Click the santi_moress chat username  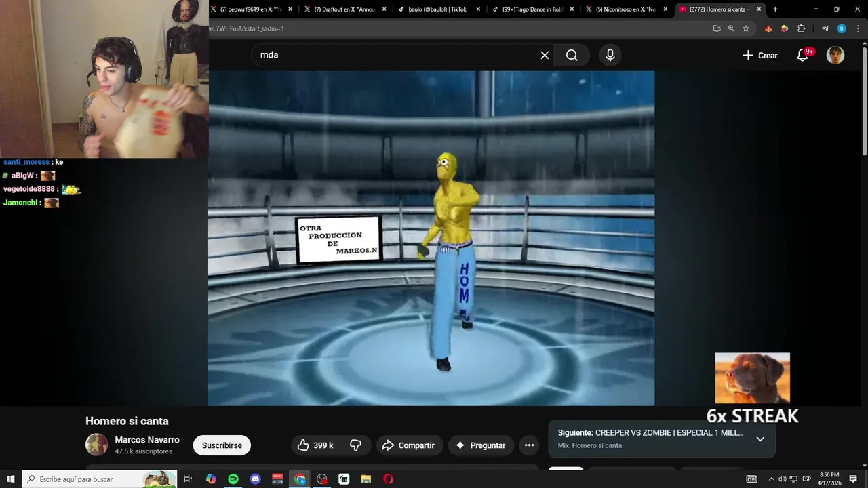pos(26,162)
